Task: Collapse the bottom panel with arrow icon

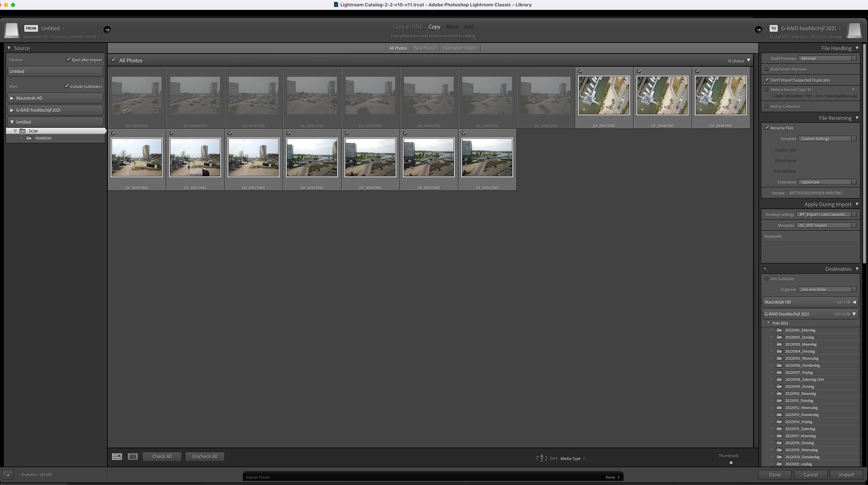Action: pyautogui.click(x=8, y=475)
